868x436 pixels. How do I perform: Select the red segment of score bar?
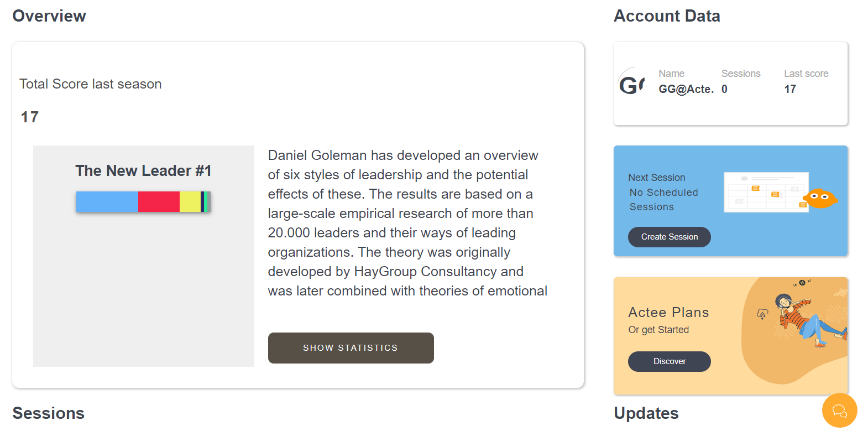(159, 202)
